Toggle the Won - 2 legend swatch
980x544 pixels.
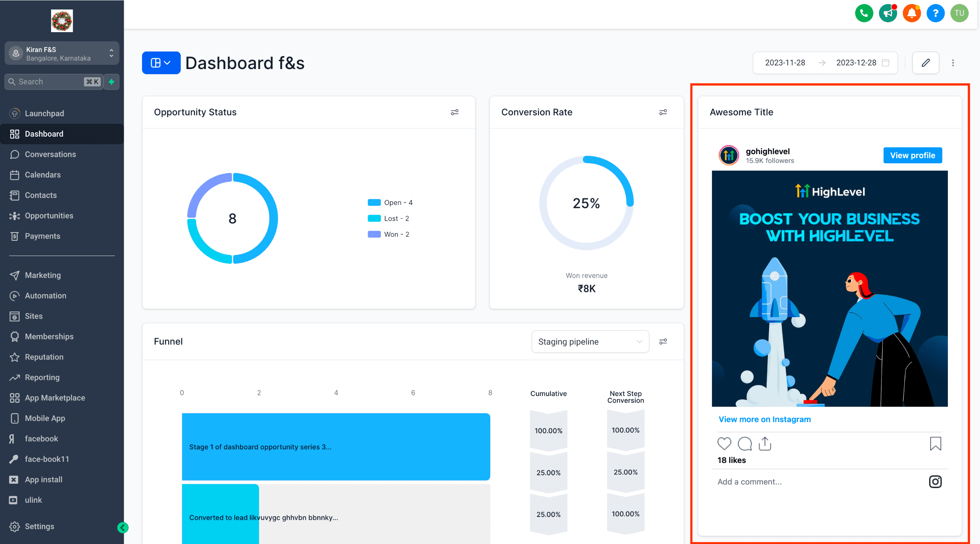coord(374,235)
